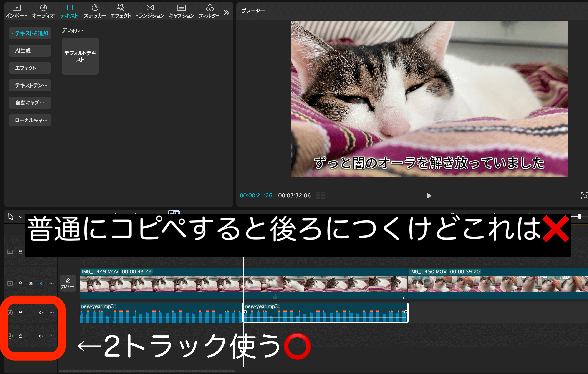588x374 pixels.
Task: Toggle visibility eye on main video track
Action: point(31,283)
